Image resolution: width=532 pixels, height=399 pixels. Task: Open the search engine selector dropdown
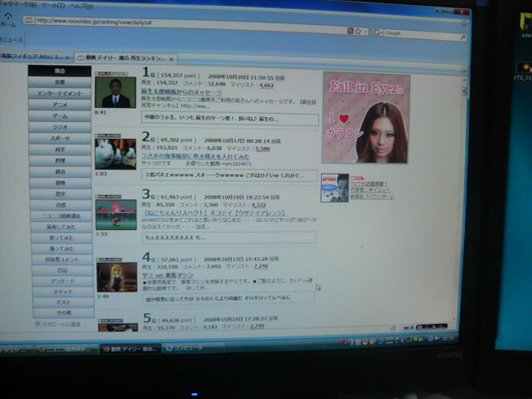[x=377, y=32]
